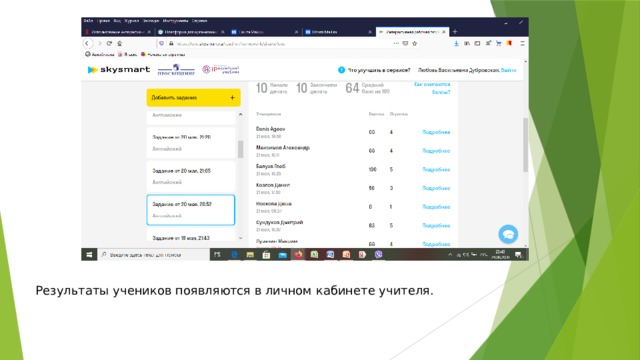Viewport: 640px width, 360px height.
Task: Open Word from the taskbar
Action: (x=330, y=255)
